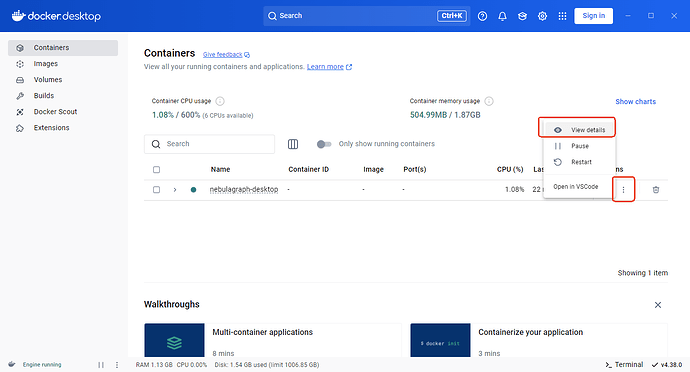Open the apps grid icon
The height and width of the screenshot is (372, 690).
(x=562, y=16)
